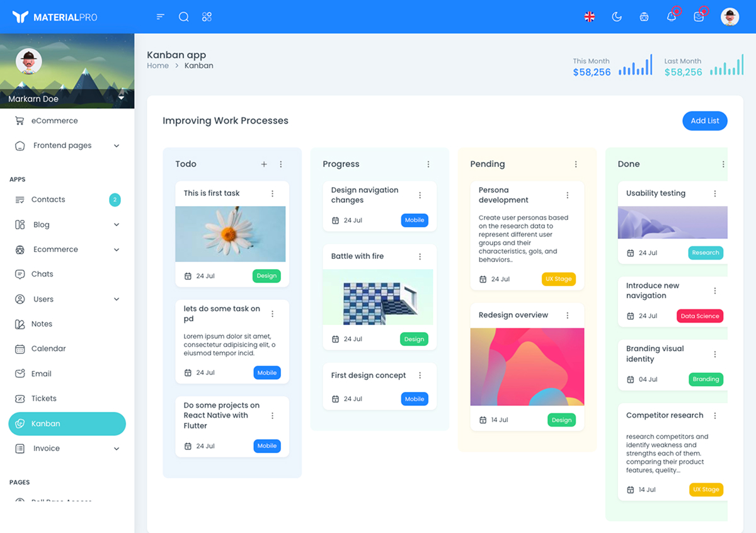This screenshot has height=533, width=756.
Task: Switch language via British flag icon
Action: tap(589, 17)
